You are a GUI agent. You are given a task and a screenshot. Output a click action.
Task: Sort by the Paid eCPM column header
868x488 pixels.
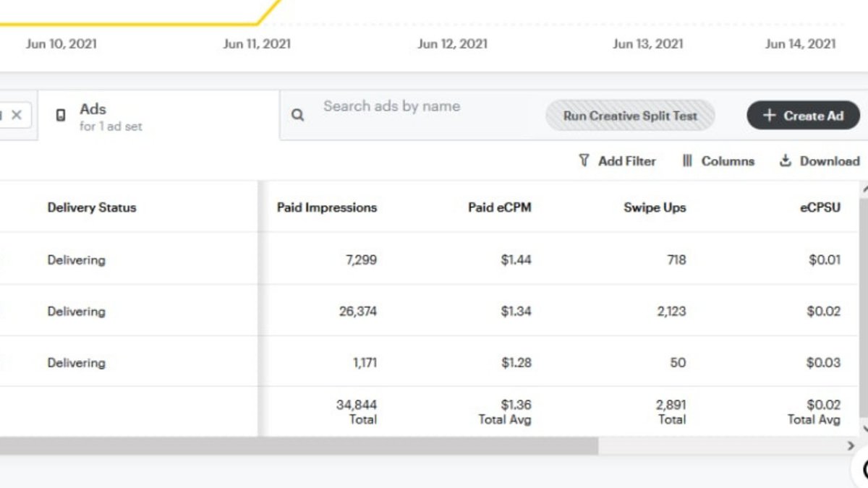(499, 207)
